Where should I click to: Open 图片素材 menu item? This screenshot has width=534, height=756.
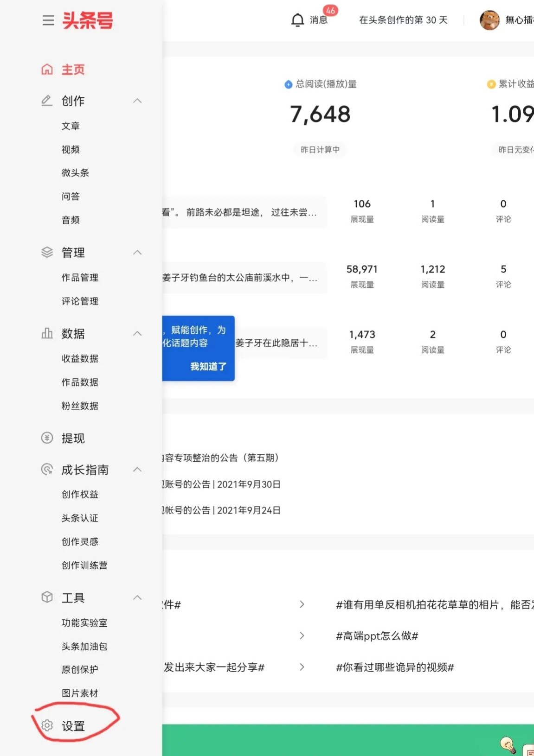(x=80, y=693)
